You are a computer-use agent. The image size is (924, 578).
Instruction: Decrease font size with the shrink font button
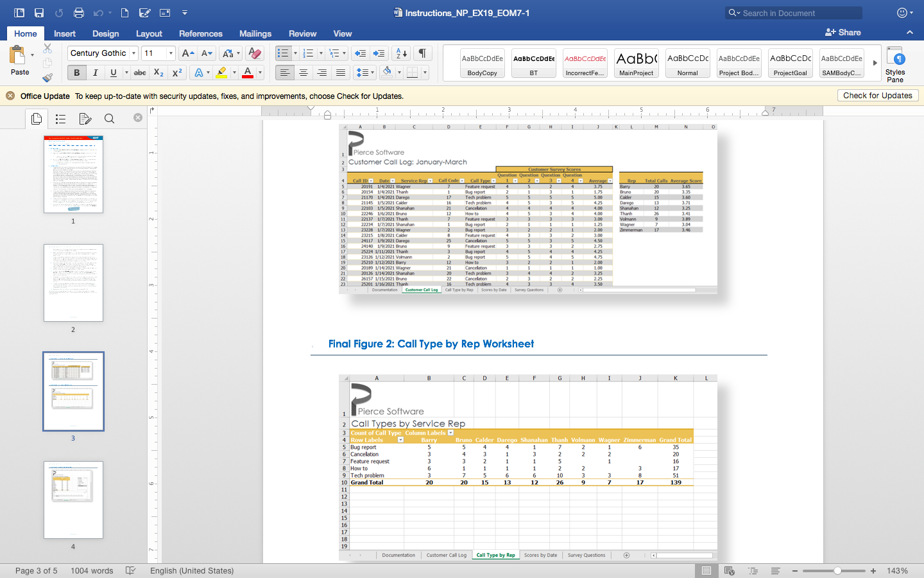tap(207, 53)
